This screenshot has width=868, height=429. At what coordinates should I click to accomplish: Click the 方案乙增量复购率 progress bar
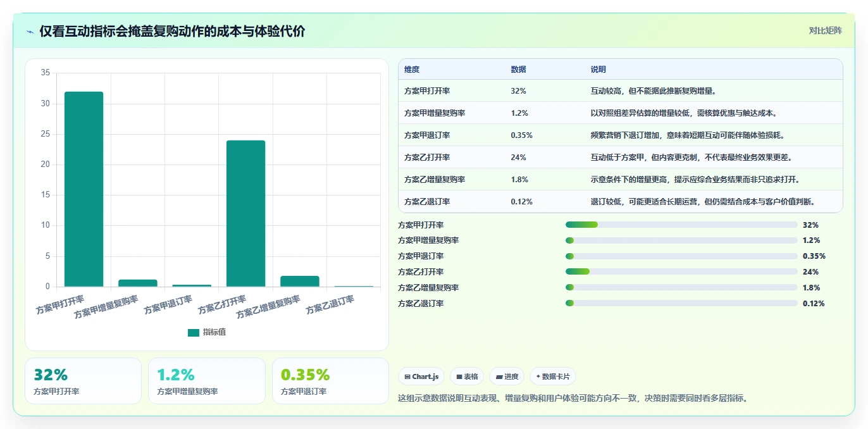click(x=681, y=287)
